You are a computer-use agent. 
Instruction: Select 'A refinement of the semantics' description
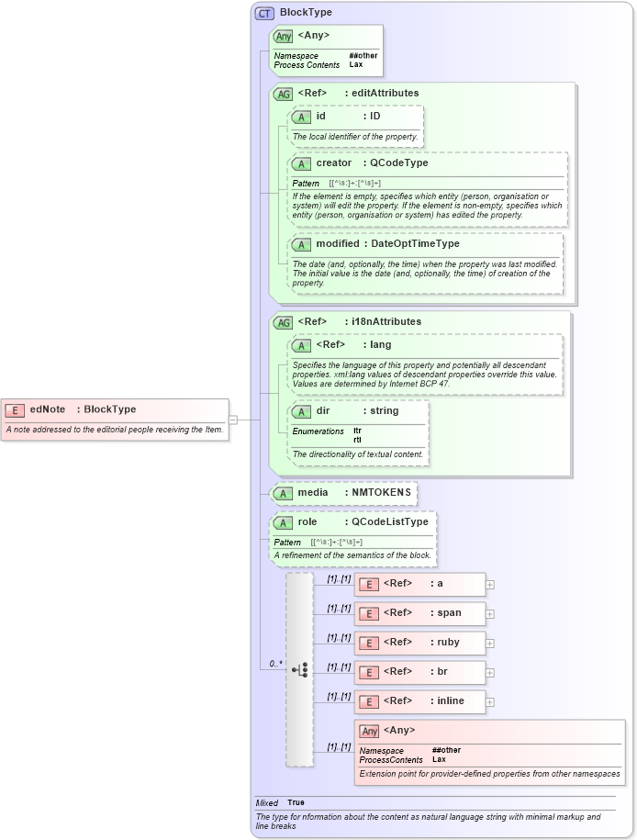[x=352, y=555]
